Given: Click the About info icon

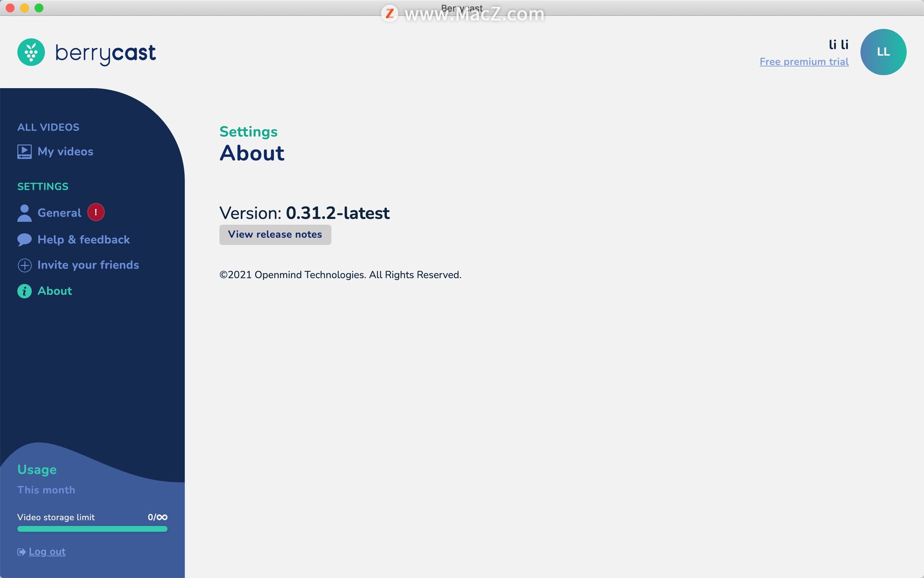Looking at the screenshot, I should (x=25, y=291).
